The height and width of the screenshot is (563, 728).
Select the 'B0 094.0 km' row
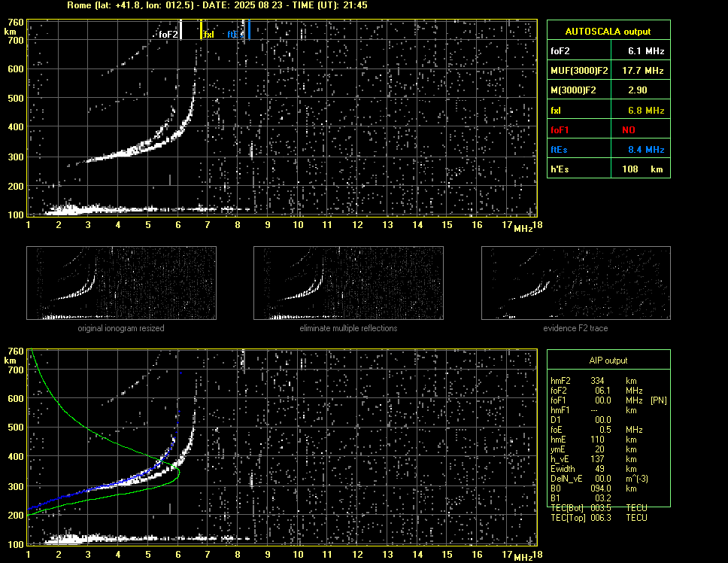click(593, 488)
